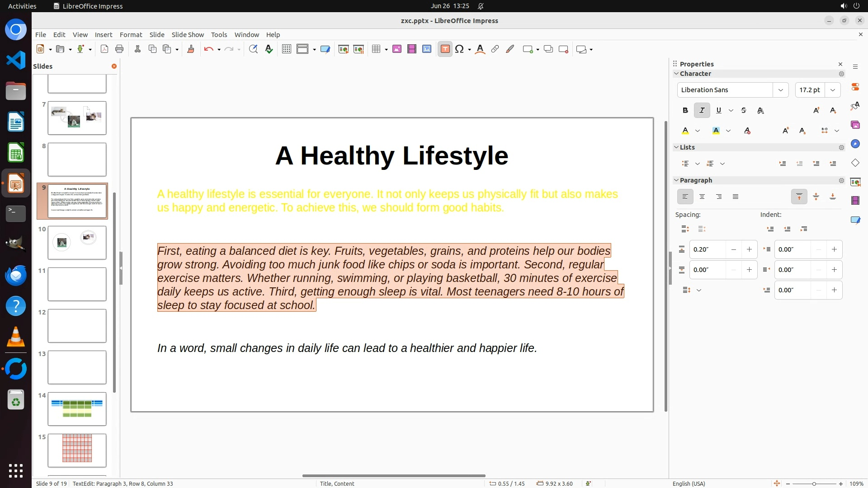The image size is (868, 488).
Task: Click the zoom slider in status bar
Action: pyautogui.click(x=814, y=483)
